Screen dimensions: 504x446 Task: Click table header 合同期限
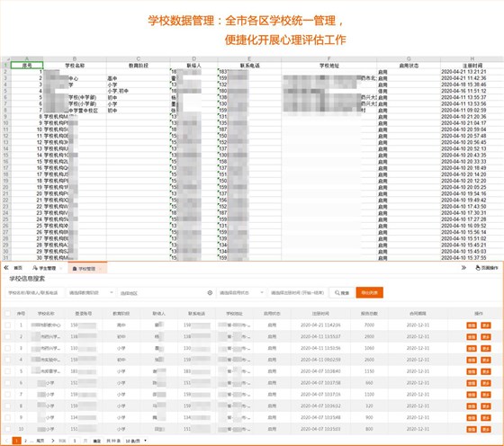coord(418,314)
